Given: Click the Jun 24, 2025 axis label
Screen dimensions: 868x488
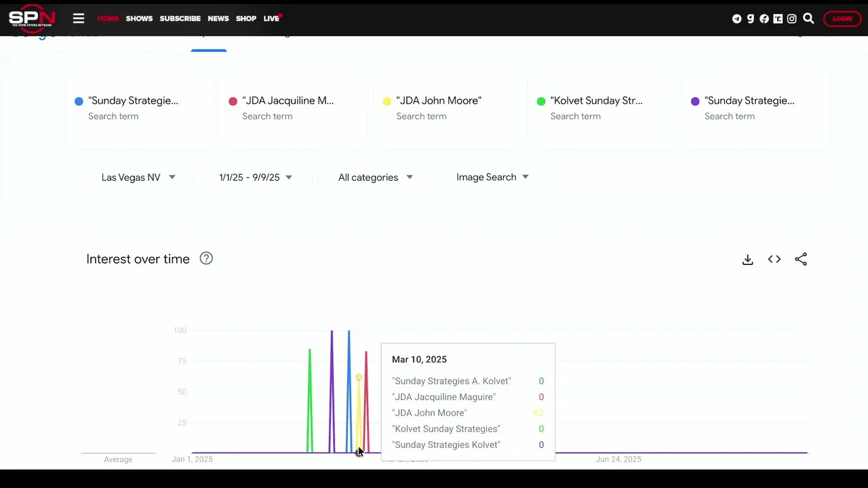Looking at the screenshot, I should (x=618, y=460).
